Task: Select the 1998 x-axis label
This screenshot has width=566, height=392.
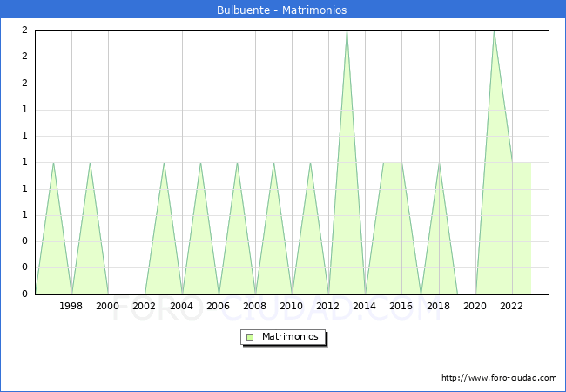Action: point(71,306)
